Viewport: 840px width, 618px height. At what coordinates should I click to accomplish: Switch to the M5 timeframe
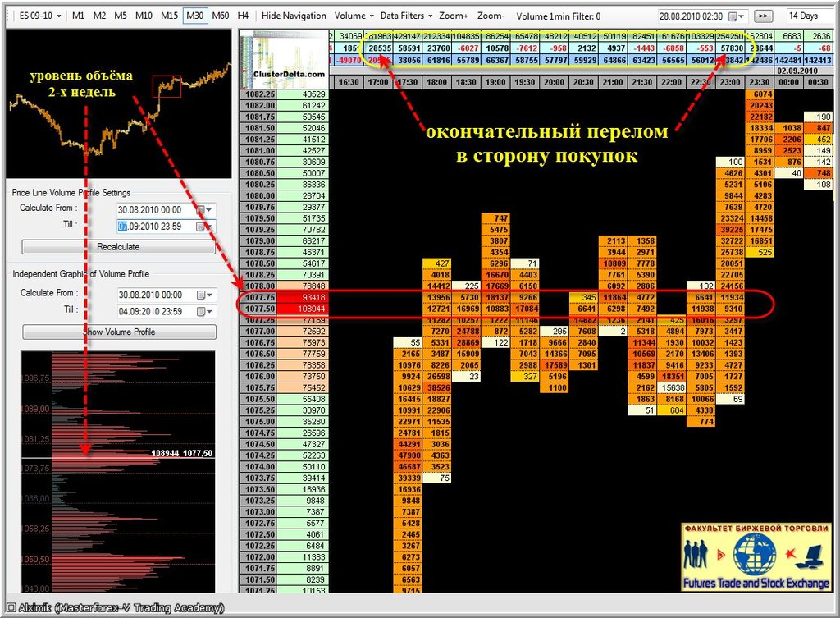coord(121,16)
